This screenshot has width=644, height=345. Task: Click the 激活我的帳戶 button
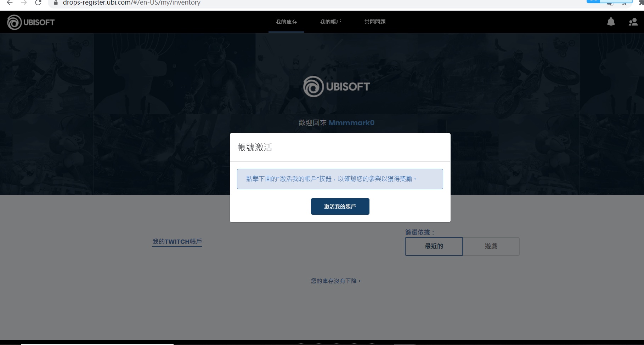(x=340, y=206)
